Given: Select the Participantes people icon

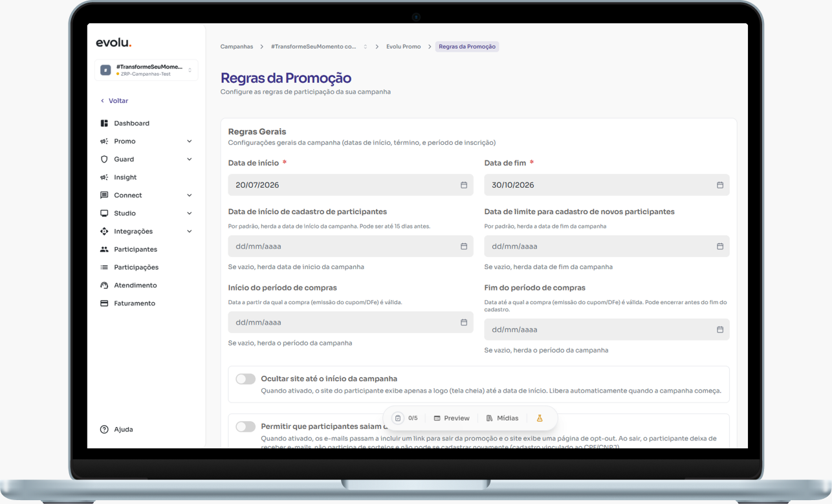Looking at the screenshot, I should click(x=104, y=249).
